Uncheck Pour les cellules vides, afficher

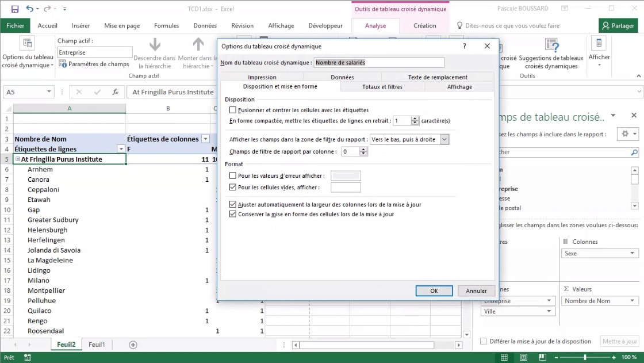click(x=233, y=188)
